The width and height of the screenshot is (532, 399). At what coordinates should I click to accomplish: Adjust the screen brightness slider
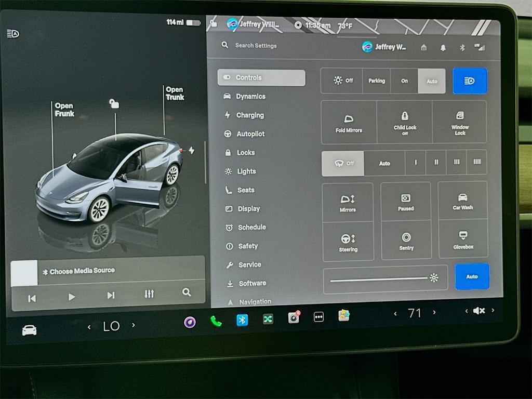pyautogui.click(x=384, y=278)
